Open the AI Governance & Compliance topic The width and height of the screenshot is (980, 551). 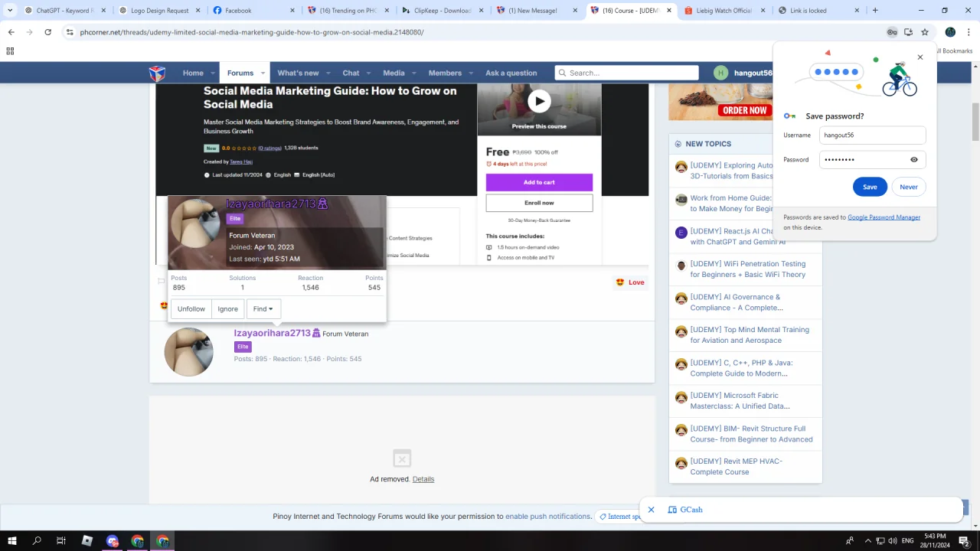[x=736, y=302]
